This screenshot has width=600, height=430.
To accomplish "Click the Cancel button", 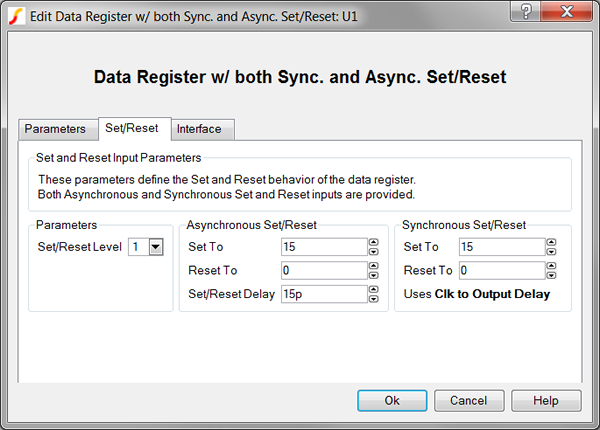I will pos(469,400).
